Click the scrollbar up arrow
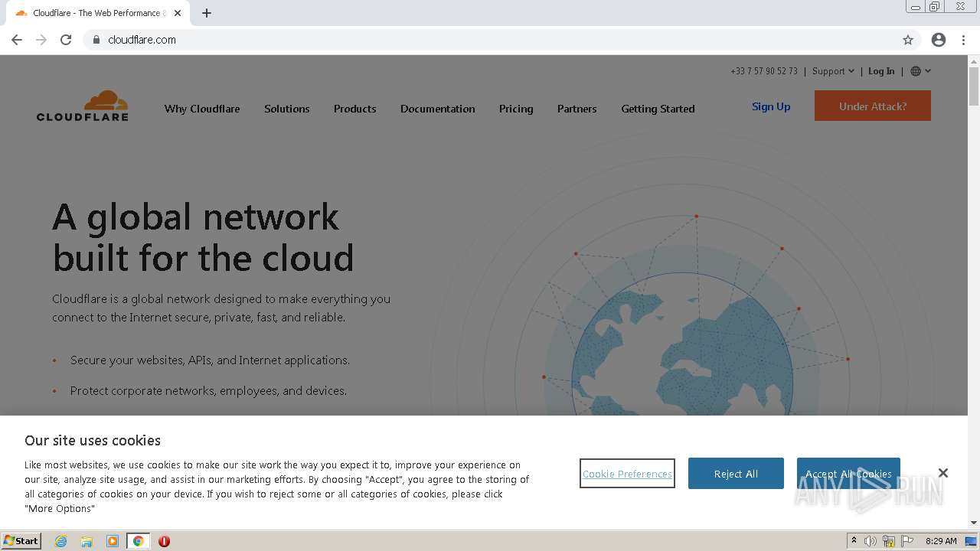 point(974,60)
